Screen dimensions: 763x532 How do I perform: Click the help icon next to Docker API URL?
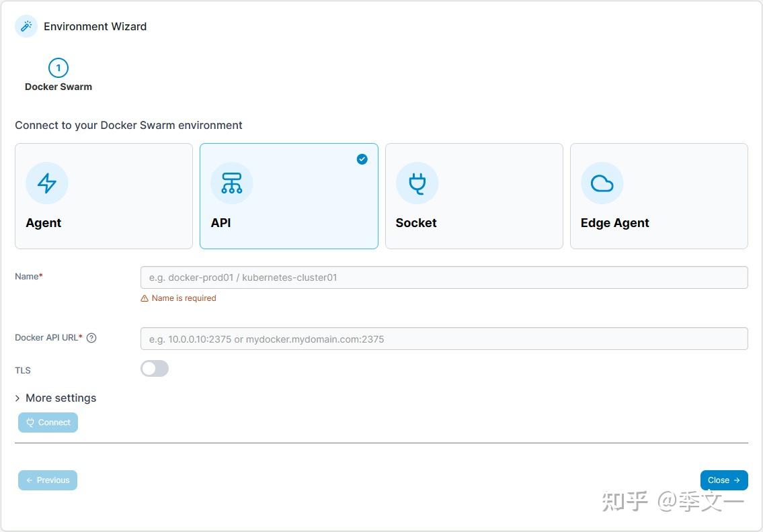click(91, 338)
